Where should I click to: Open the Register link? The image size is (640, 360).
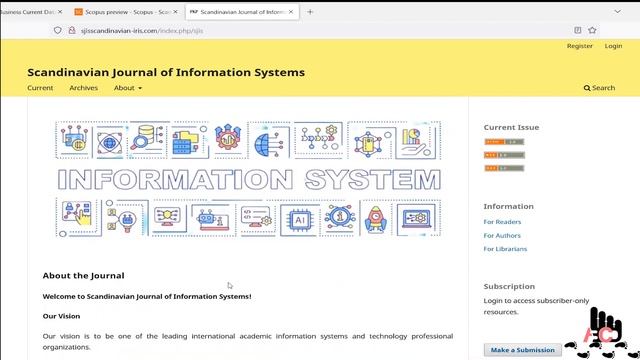tap(580, 46)
